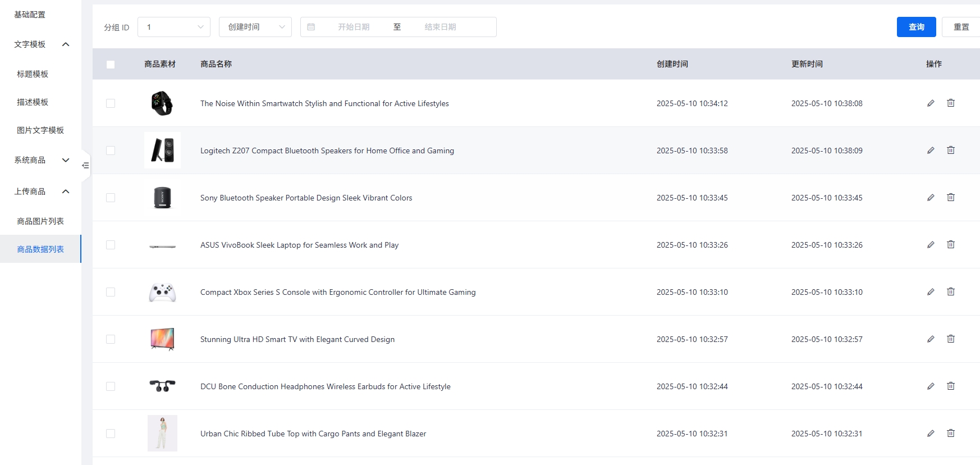Image resolution: width=980 pixels, height=465 pixels.
Task: Click the 查询 search button
Action: pos(917,27)
